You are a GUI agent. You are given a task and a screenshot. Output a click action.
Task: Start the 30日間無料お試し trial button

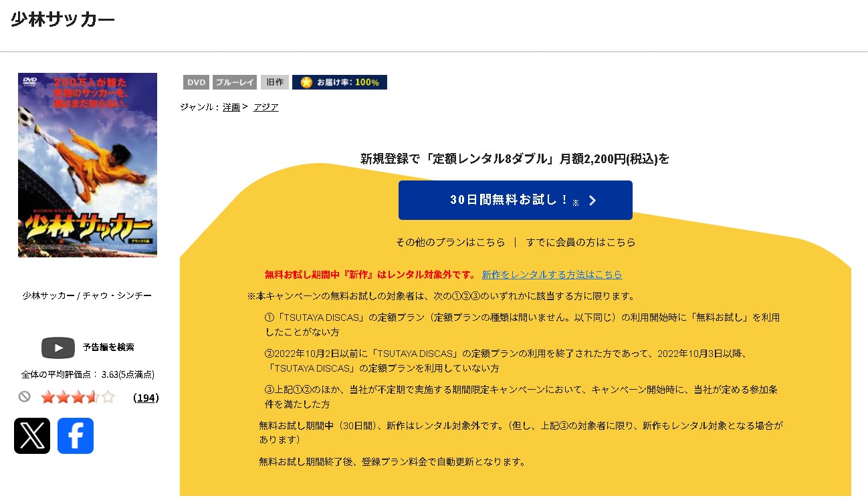516,200
